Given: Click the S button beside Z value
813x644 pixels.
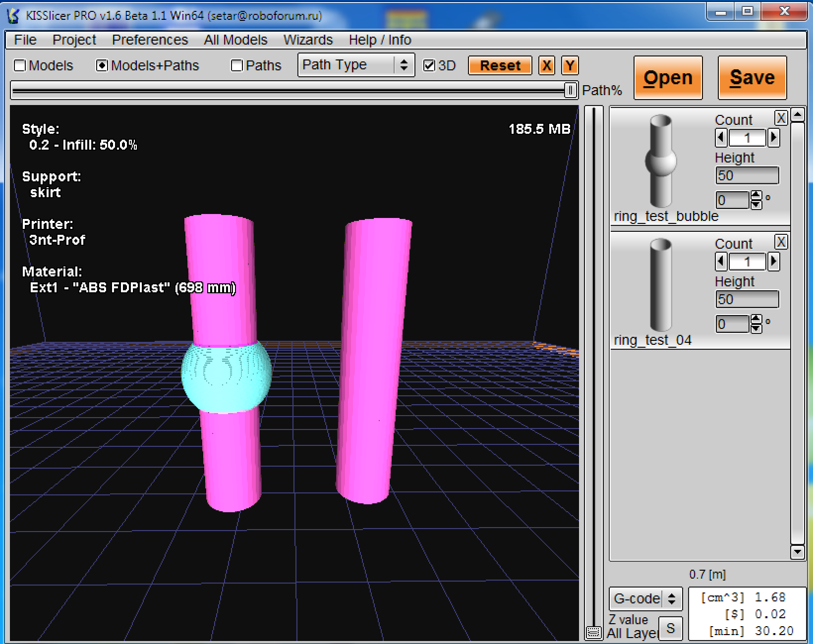Looking at the screenshot, I should click(670, 628).
